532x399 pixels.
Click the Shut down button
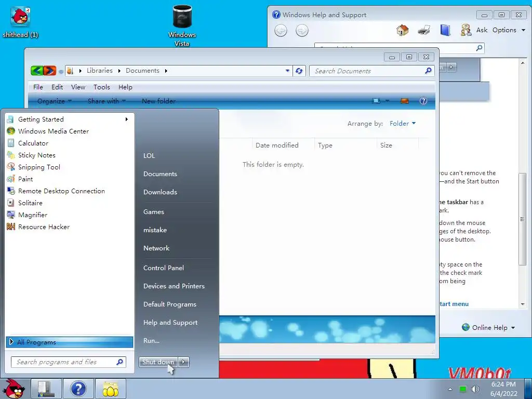click(x=158, y=362)
